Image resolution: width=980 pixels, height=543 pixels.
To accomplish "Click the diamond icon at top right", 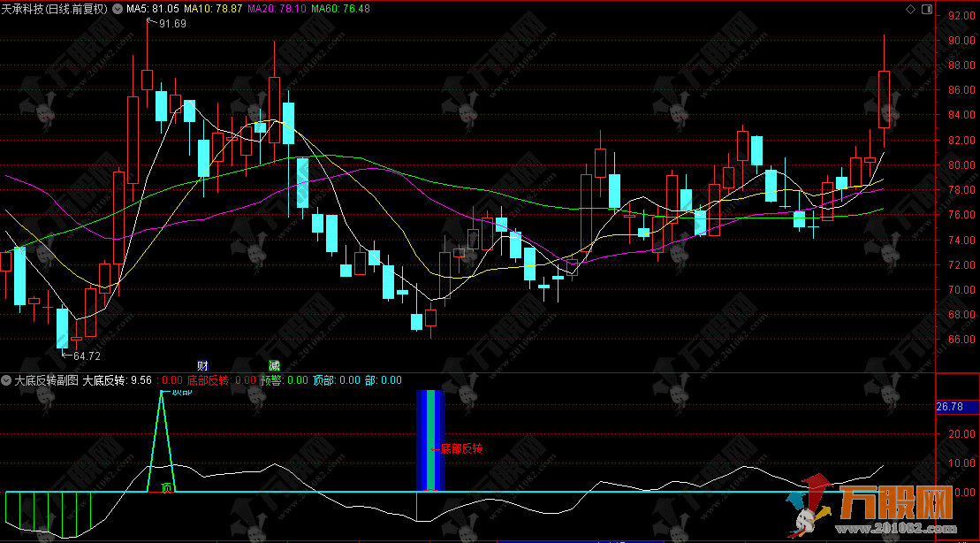I will [x=910, y=10].
